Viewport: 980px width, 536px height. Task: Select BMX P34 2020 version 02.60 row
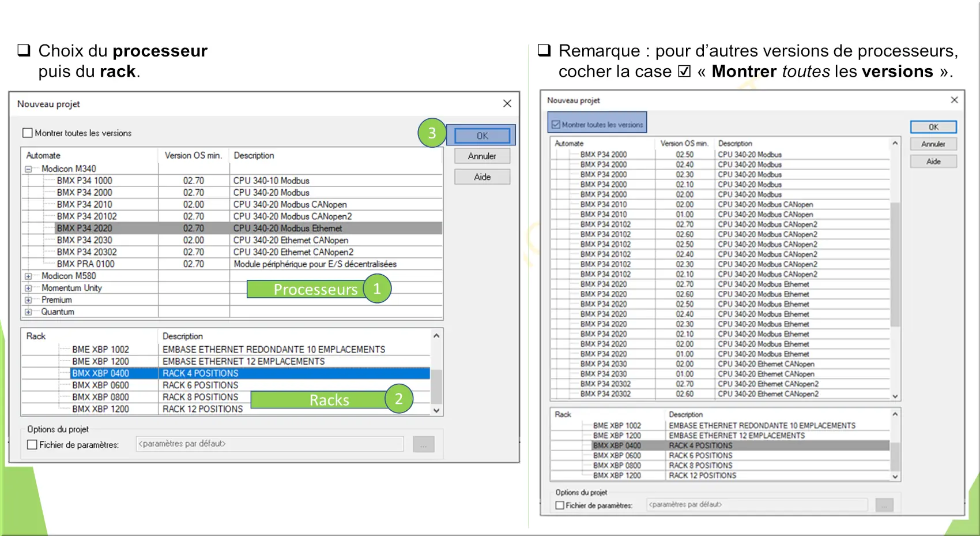(720, 294)
